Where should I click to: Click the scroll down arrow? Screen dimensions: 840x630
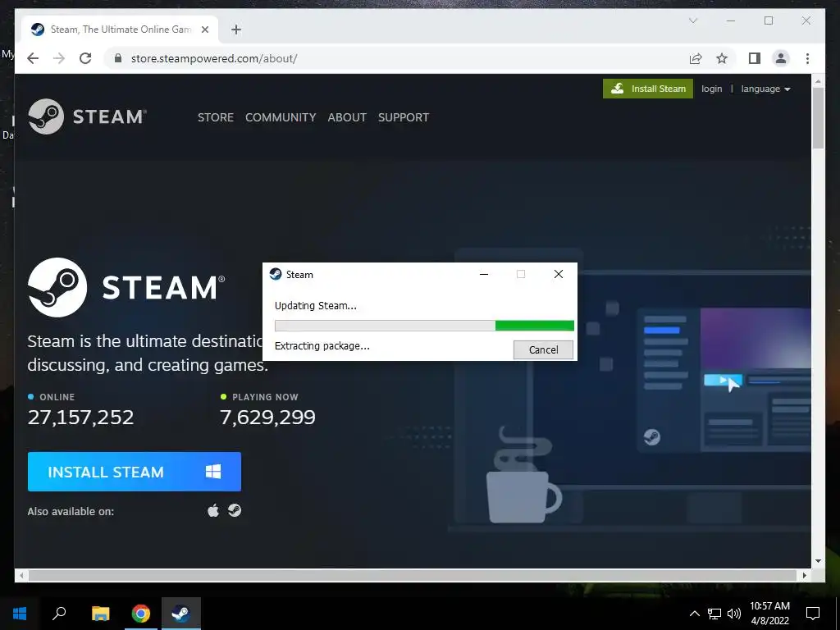pos(818,561)
